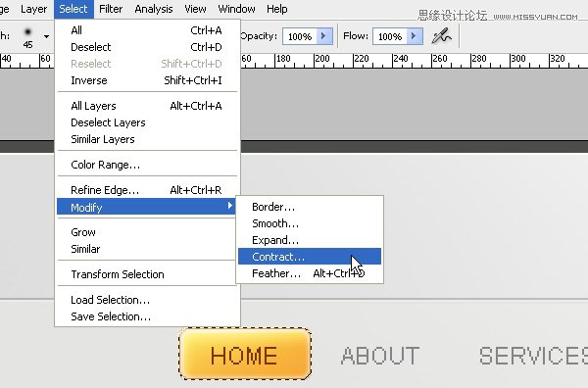Choose Smooth in Modify submenu
This screenshot has width=588, height=388.
[310, 223]
